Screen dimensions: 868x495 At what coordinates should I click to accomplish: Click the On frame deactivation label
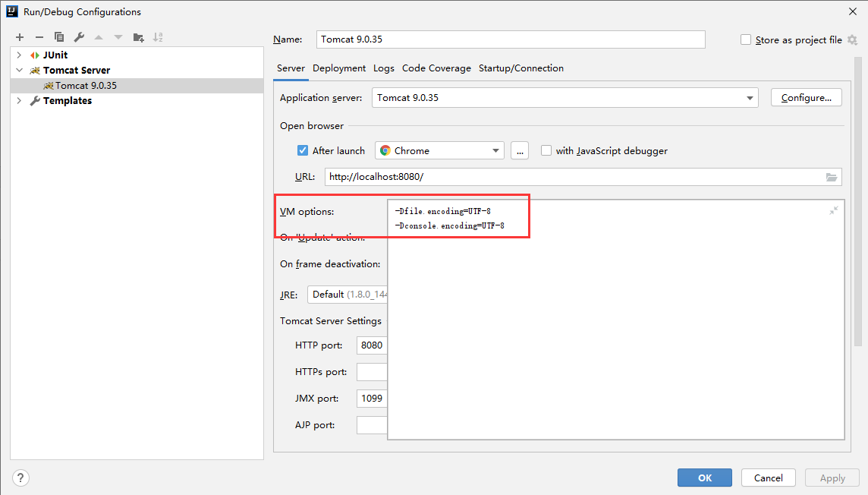click(x=330, y=264)
